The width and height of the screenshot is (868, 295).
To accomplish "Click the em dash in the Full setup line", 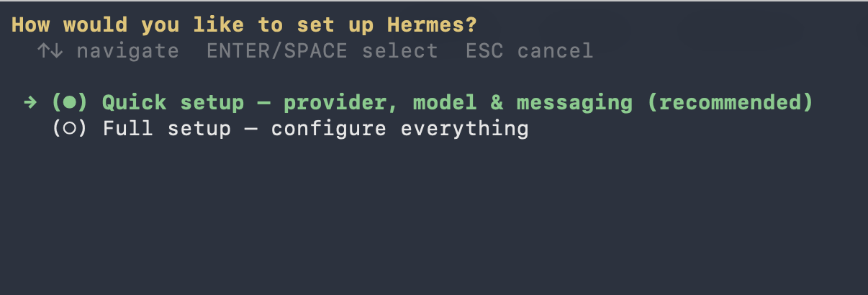I will 251,130.
